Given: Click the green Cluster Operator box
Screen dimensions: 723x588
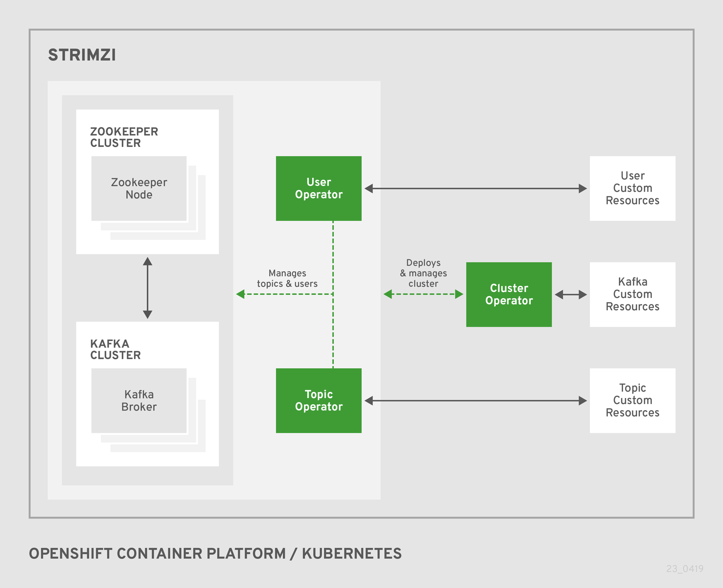Looking at the screenshot, I should (509, 294).
